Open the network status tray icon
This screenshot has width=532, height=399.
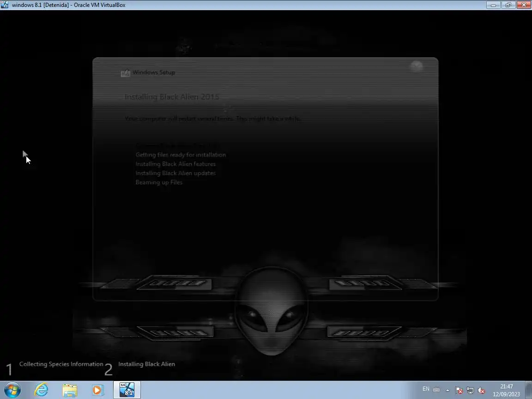[x=470, y=390]
